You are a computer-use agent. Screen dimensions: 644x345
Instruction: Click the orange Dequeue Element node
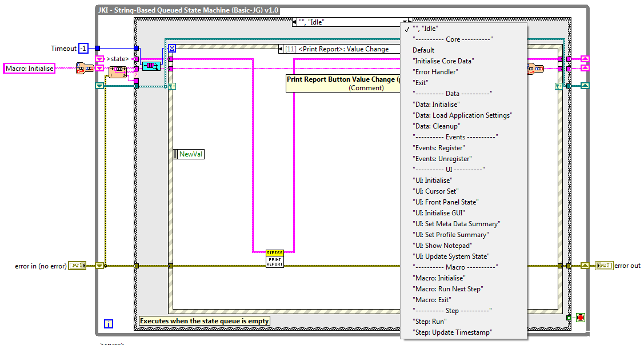click(x=118, y=72)
